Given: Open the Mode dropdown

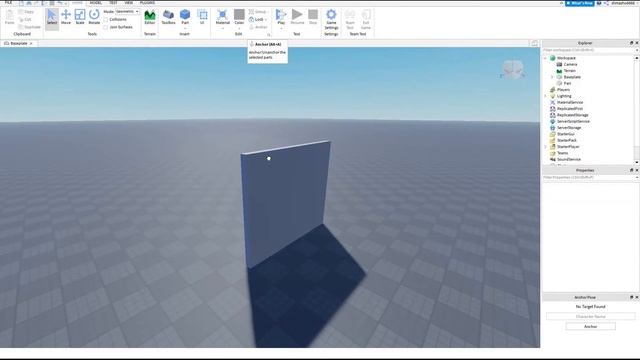Looking at the screenshot, I should pyautogui.click(x=127, y=11).
